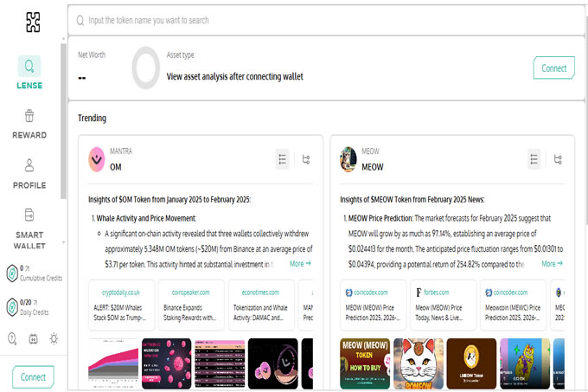This screenshot has height=392, width=588.
Task: Click the Cumulative Credits hexagon icon
Action: 12,273
